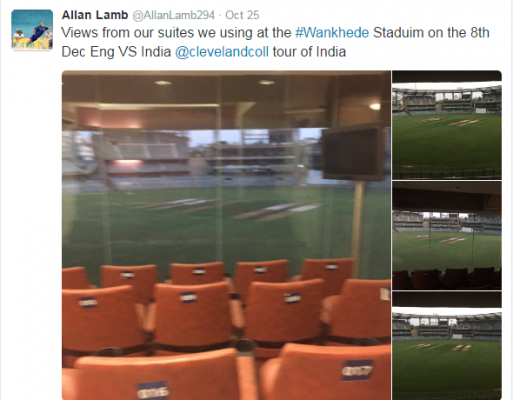The image size is (513, 400).
Task: Click the wall-mounted TV in the main photo
Action: [353, 154]
